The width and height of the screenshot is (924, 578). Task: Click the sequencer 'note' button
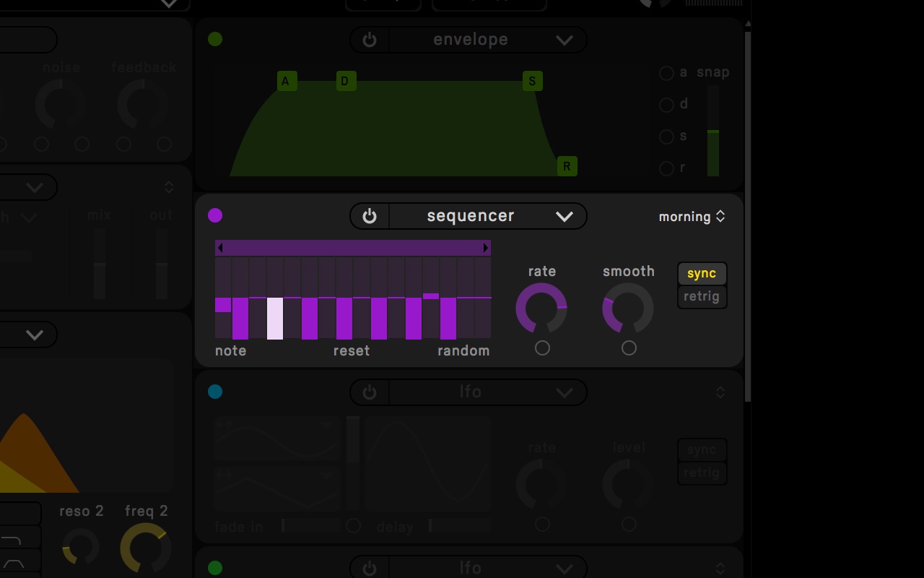point(231,351)
